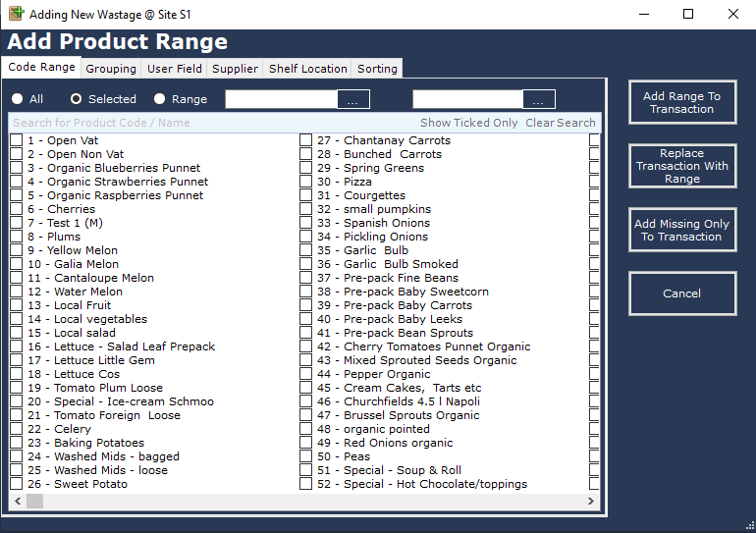Click Add Missing Only To Transaction

click(682, 230)
